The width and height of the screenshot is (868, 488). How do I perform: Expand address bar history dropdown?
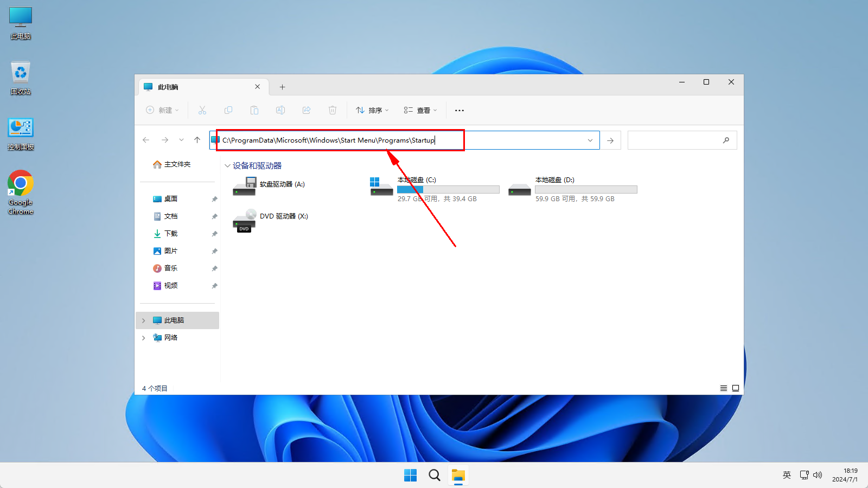click(590, 140)
